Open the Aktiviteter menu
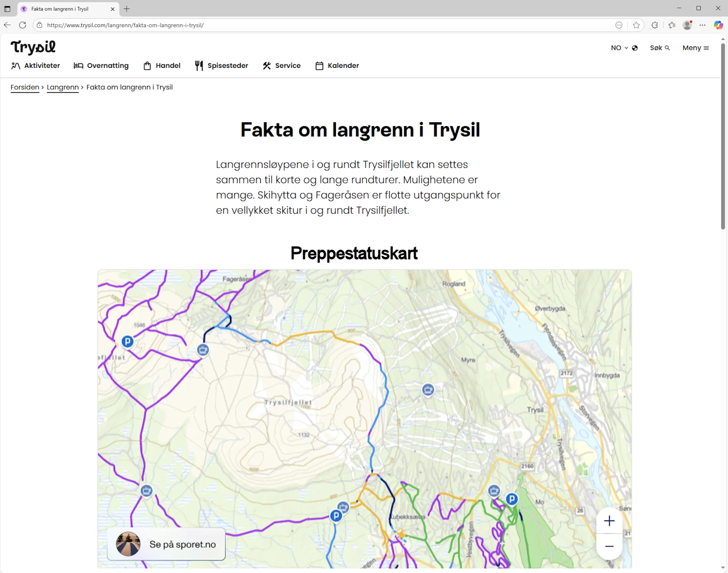The height and width of the screenshot is (573, 728). tap(36, 66)
